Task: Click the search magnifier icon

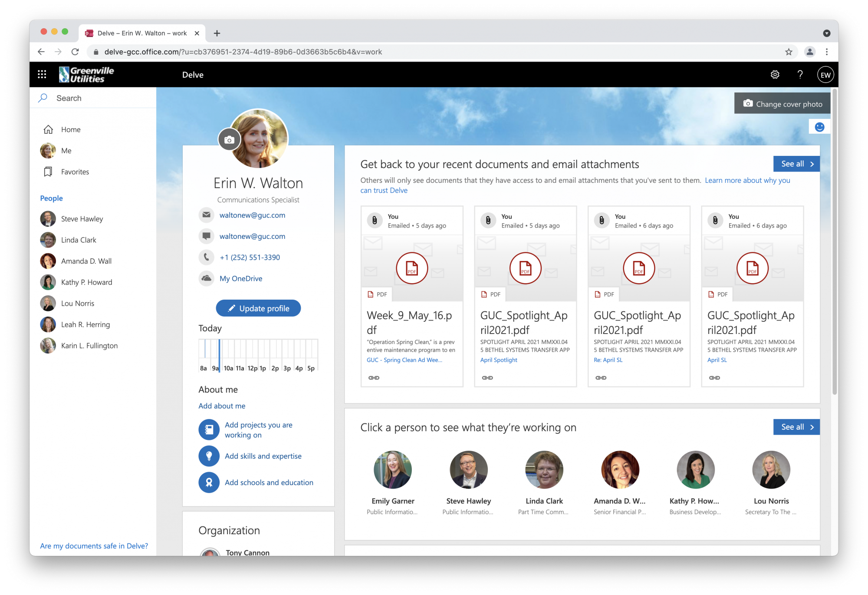Action: coord(43,98)
